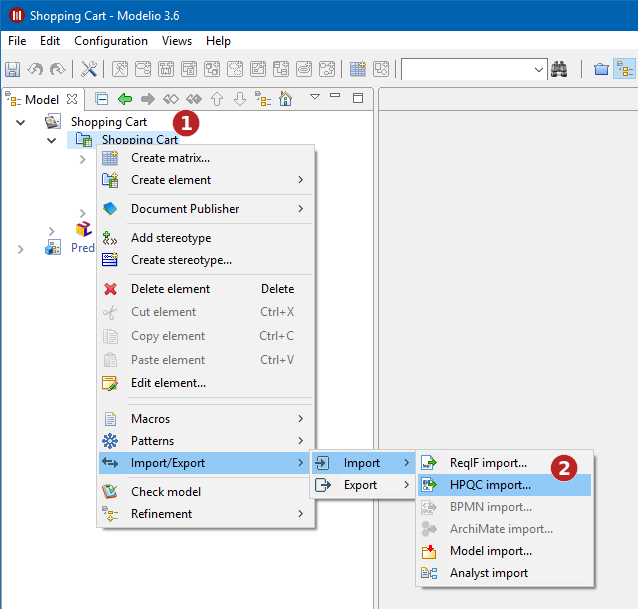Close the Model tab
This screenshot has height=609, width=638.
pyautogui.click(x=72, y=99)
